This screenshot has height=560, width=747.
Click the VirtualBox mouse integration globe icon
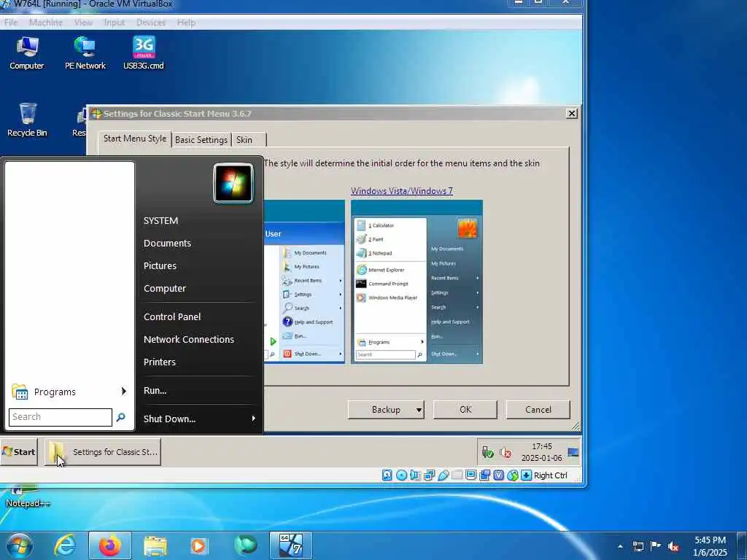[x=513, y=475]
